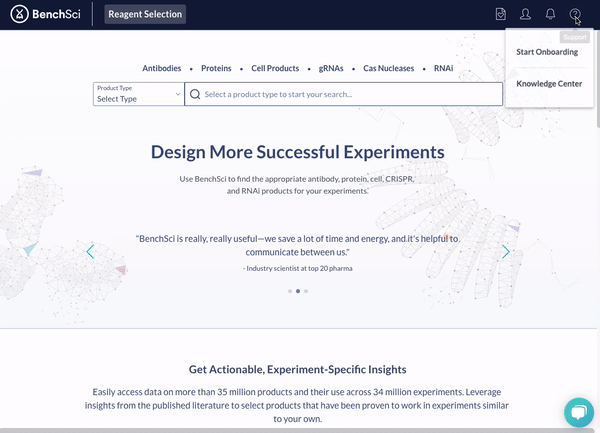Select Start Onboarding from the support menu

coord(547,52)
